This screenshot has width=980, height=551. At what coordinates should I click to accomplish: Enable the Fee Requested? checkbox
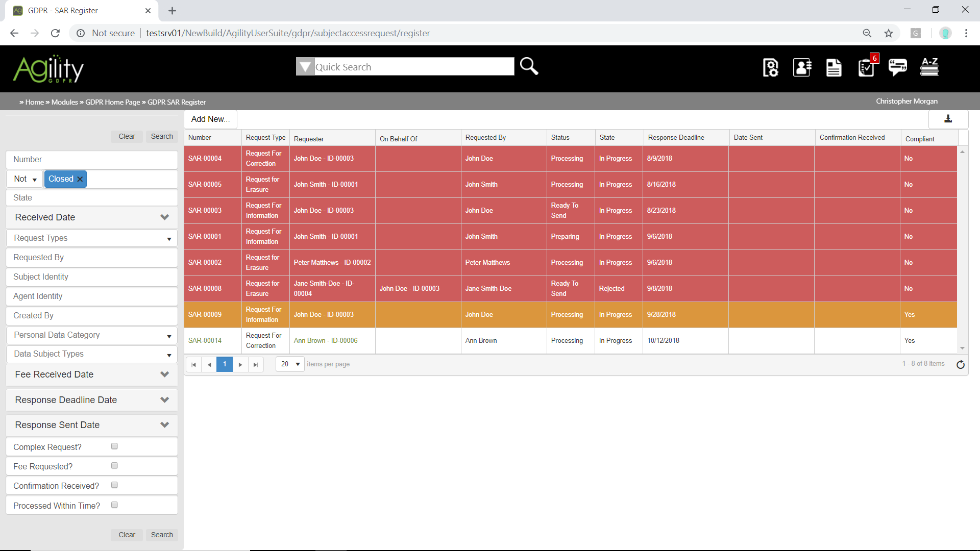(x=114, y=466)
